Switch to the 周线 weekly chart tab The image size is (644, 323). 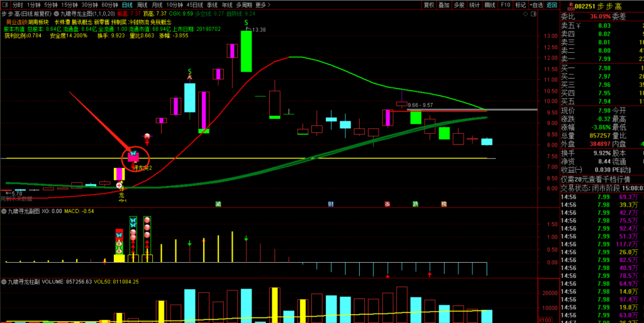(x=142, y=4)
